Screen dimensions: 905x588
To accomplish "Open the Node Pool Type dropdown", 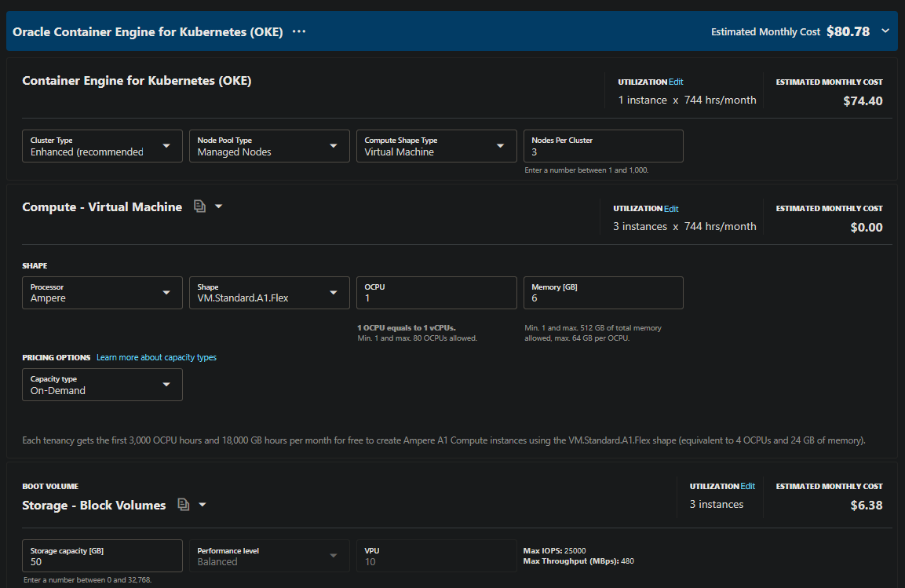I will (334, 145).
